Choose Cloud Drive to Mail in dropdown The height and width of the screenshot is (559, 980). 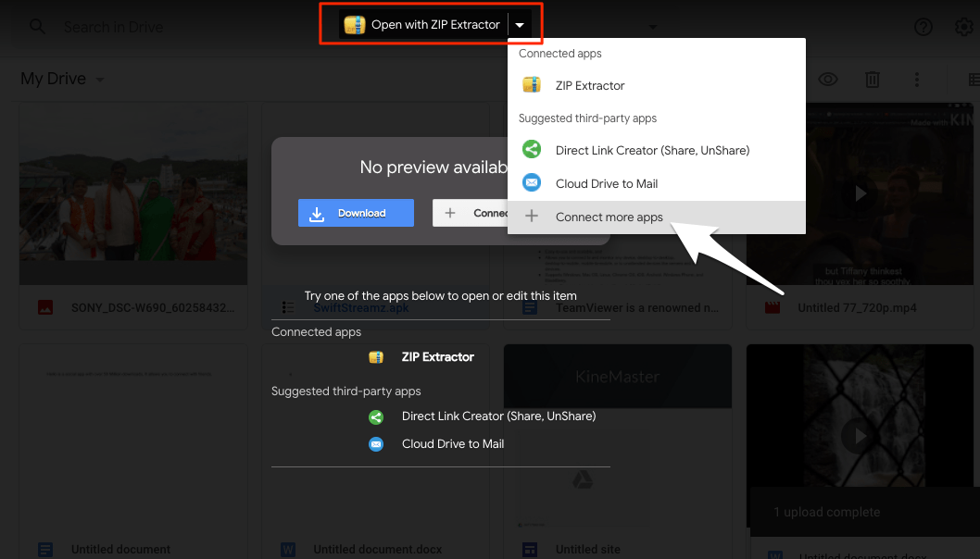[x=656, y=183]
